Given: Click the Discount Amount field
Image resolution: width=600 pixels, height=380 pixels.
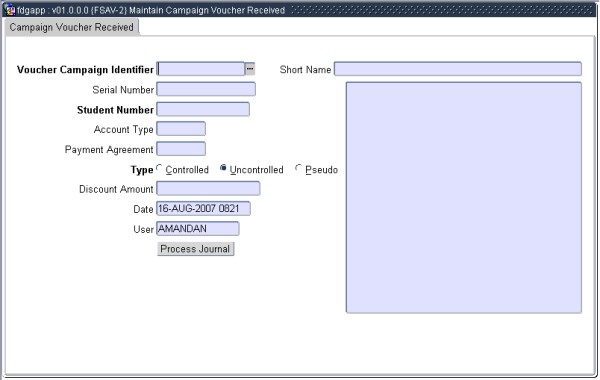Looking at the screenshot, I should click(208, 189).
